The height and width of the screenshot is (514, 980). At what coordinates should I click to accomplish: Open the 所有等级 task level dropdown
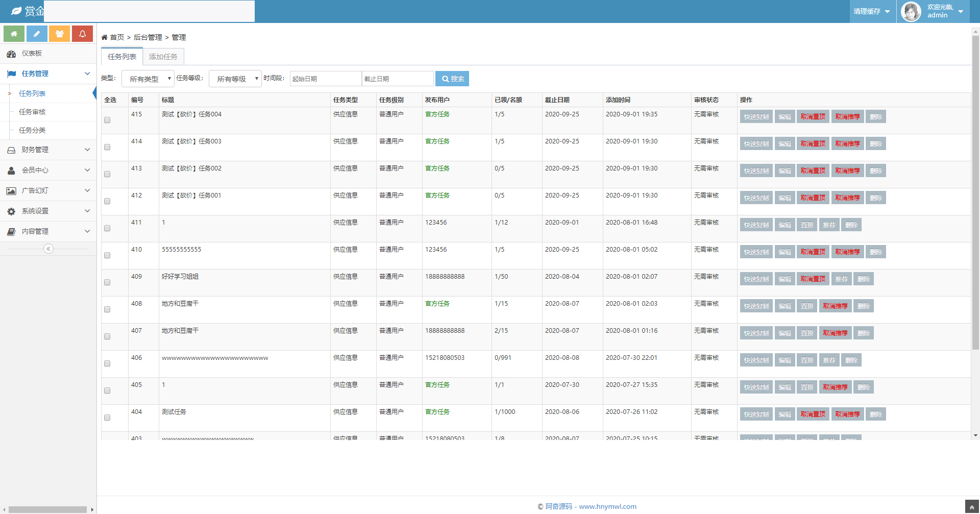coord(235,79)
